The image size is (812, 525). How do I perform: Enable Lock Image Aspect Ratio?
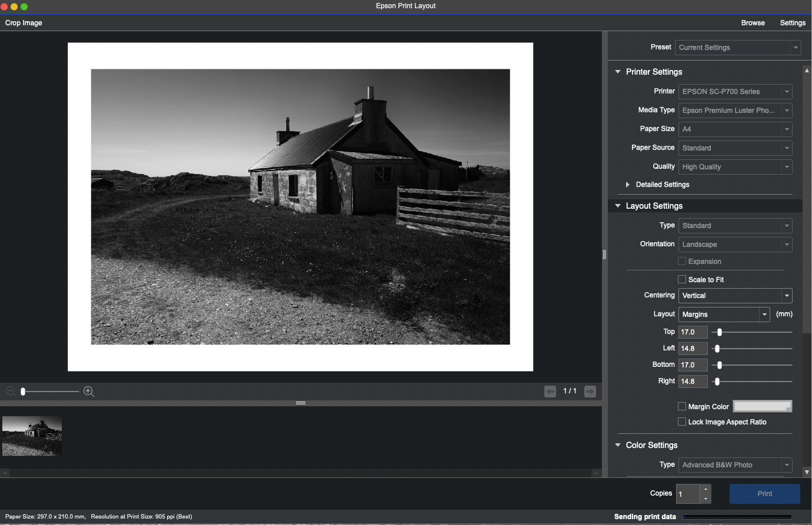(682, 422)
